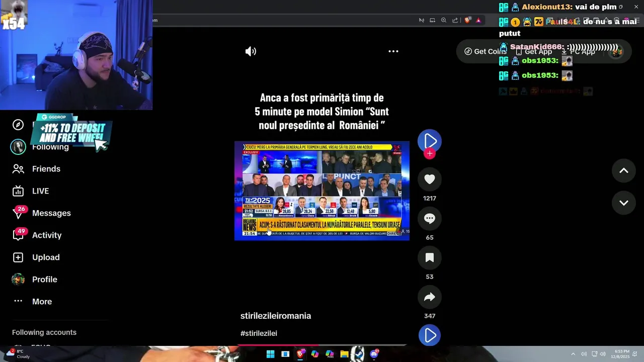Click the taskbar clock showing 6:53 PM
The width and height of the screenshot is (644, 362).
click(620, 354)
